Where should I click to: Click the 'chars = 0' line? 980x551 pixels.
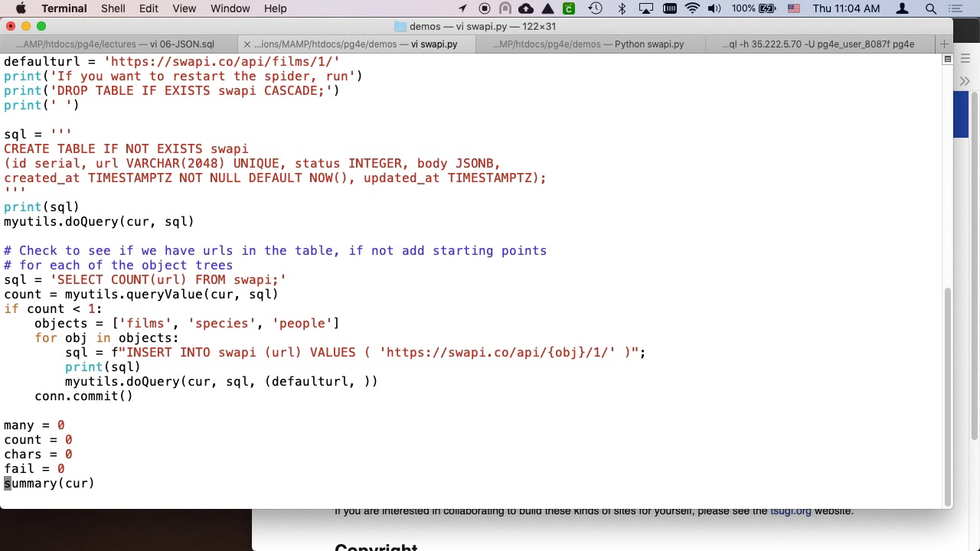[x=38, y=455]
